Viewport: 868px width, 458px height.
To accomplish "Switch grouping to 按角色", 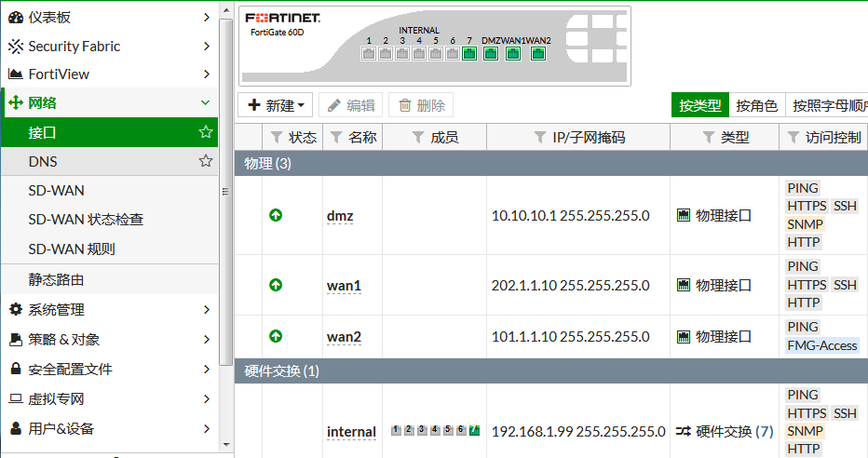I will [756, 105].
